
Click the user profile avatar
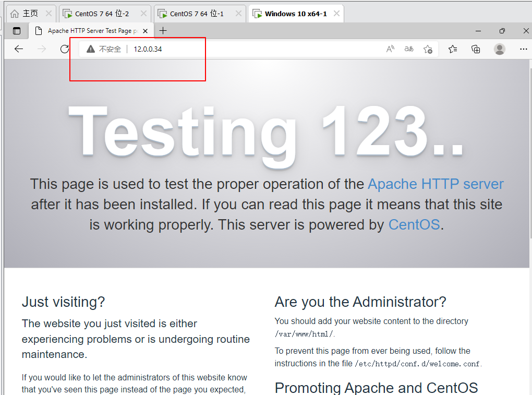(x=500, y=49)
